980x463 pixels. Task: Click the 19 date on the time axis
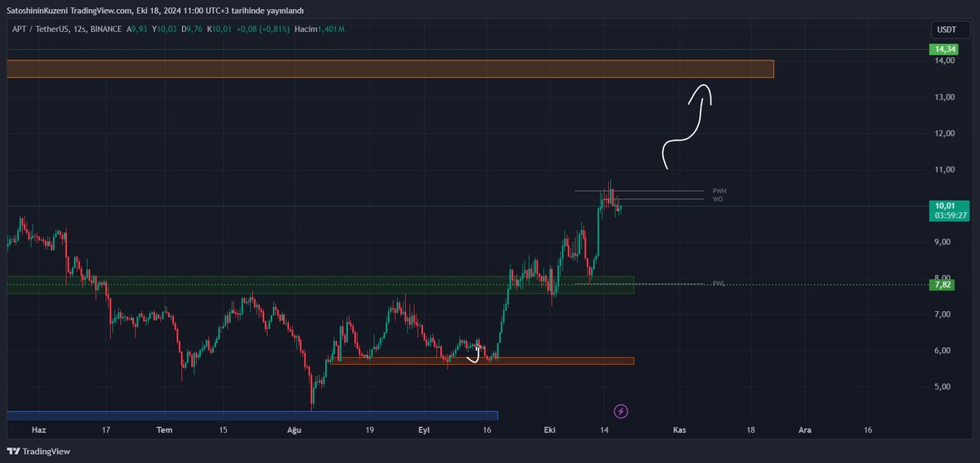click(x=370, y=430)
